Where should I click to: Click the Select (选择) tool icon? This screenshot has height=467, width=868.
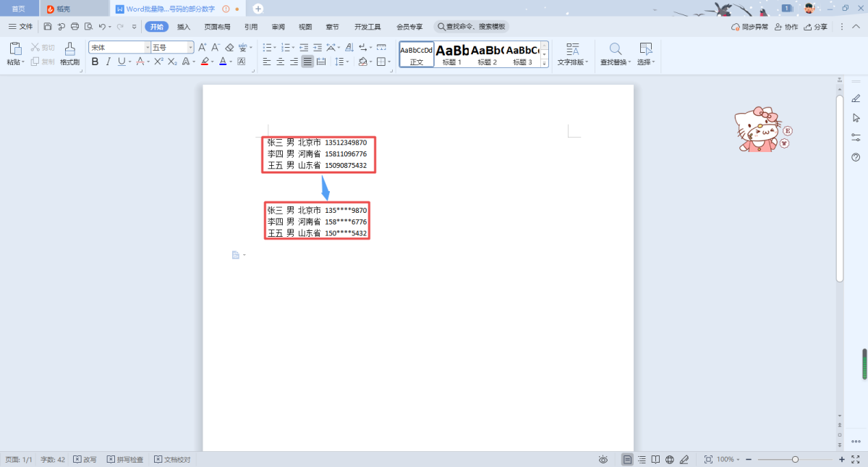point(646,49)
